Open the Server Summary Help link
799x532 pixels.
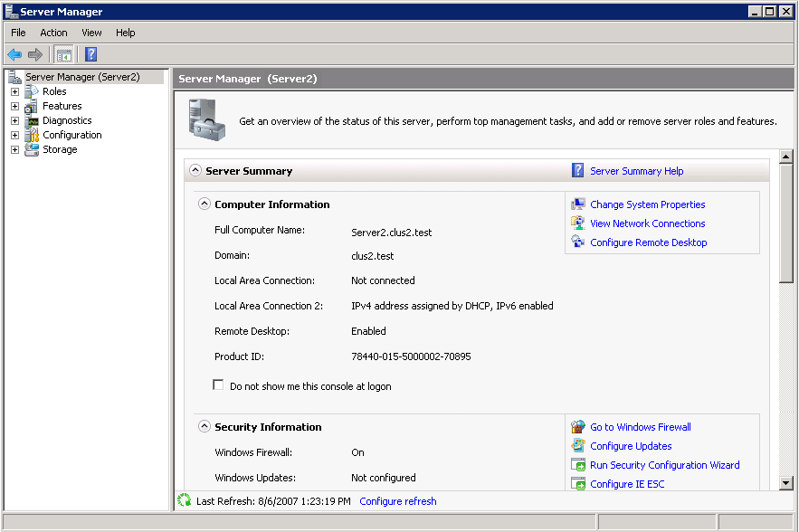(636, 171)
